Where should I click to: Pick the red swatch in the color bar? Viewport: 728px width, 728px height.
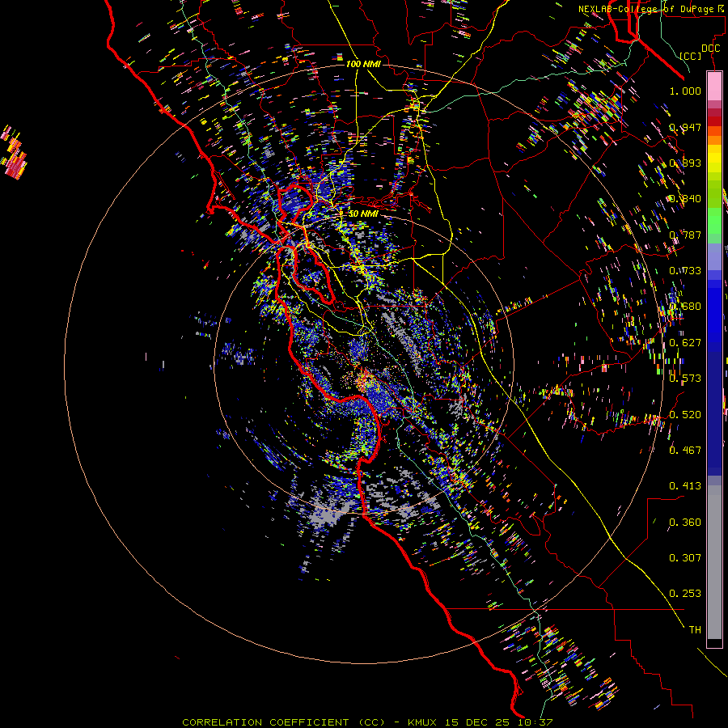(714, 121)
